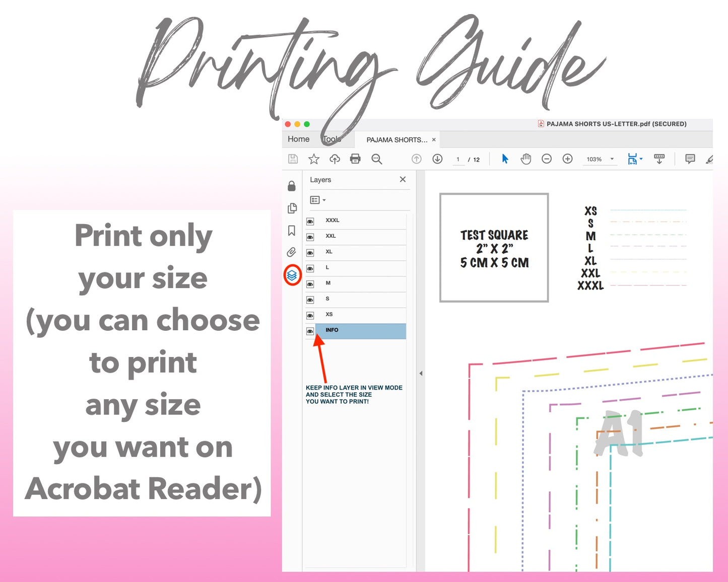
Task: Open the zoom percentage dropdown
Action: pyautogui.click(x=612, y=159)
